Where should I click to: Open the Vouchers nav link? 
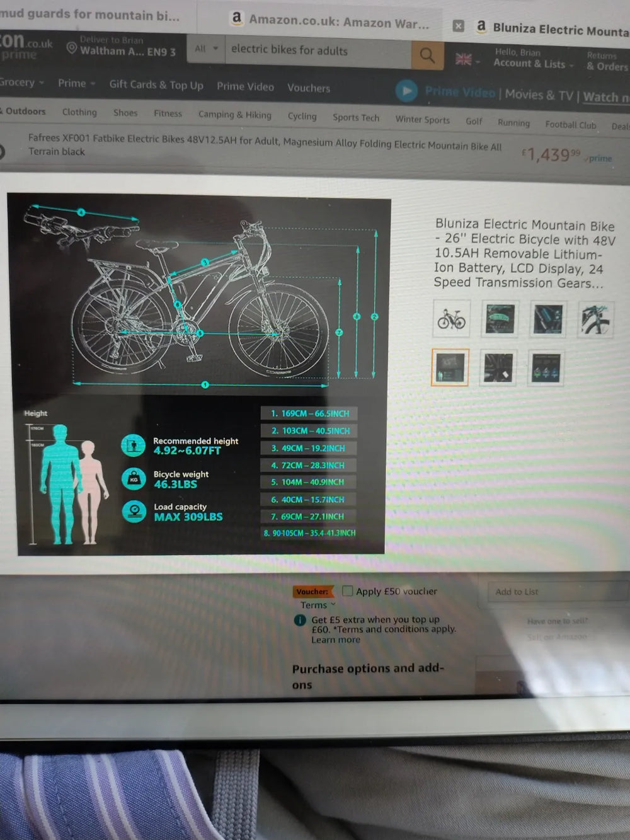pyautogui.click(x=309, y=88)
